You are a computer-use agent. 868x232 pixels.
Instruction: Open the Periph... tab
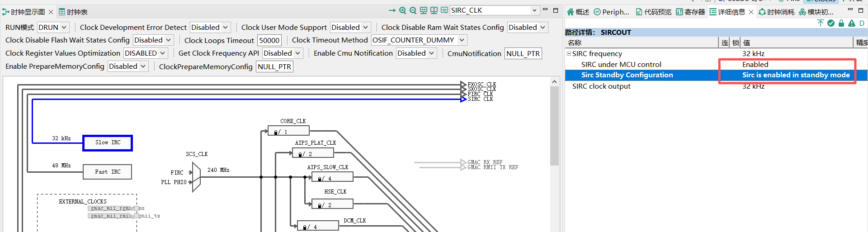tap(611, 12)
